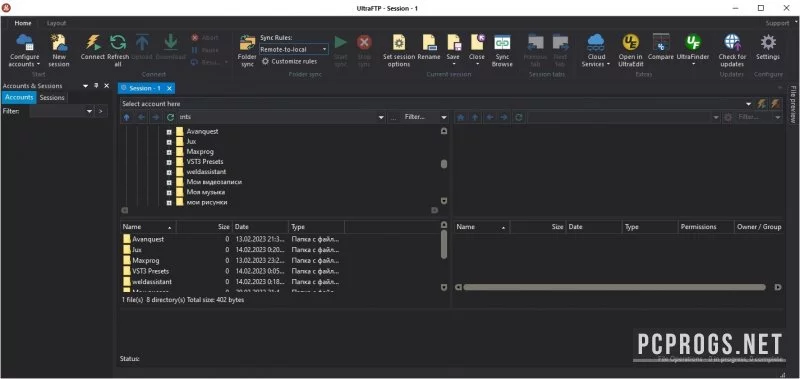Expand the Jux tree folder
This screenshot has height=379, width=800.
169,142
